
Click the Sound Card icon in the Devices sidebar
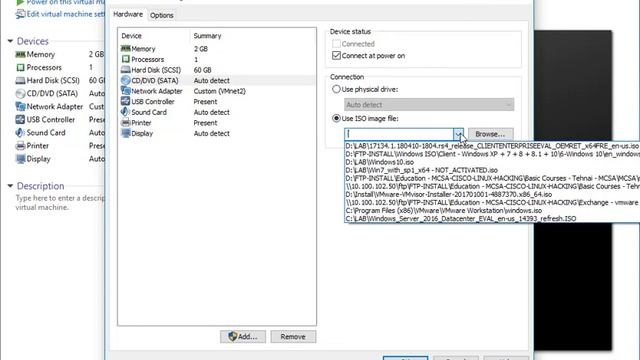click(20, 133)
